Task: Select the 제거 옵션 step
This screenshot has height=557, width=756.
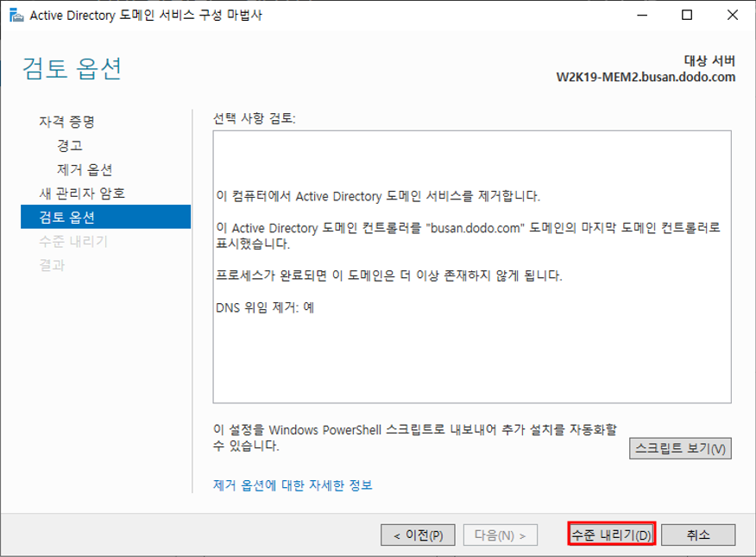Action: 85,169
